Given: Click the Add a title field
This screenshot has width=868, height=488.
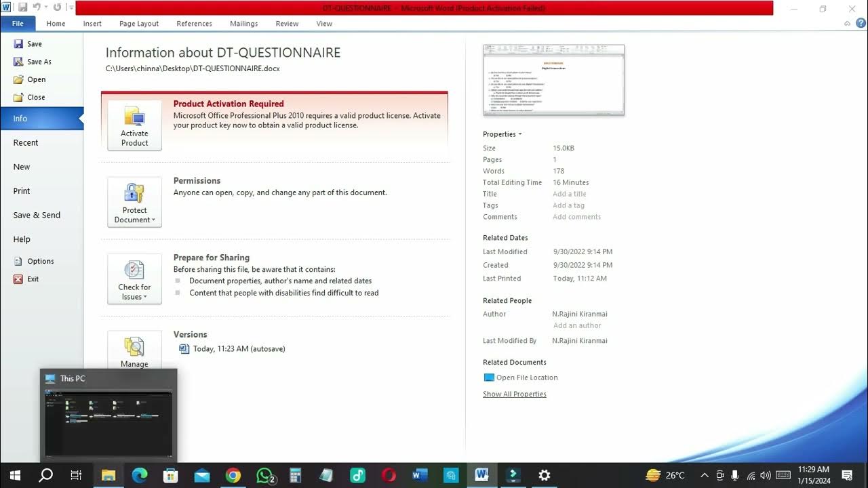Looking at the screenshot, I should click(570, 194).
